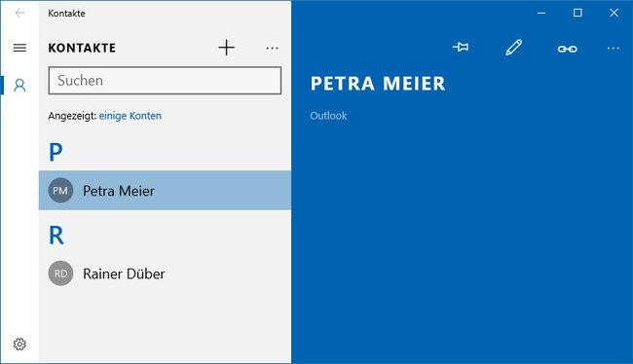Click the RD avatar circle
This screenshot has width=633, height=364.
coord(60,273)
